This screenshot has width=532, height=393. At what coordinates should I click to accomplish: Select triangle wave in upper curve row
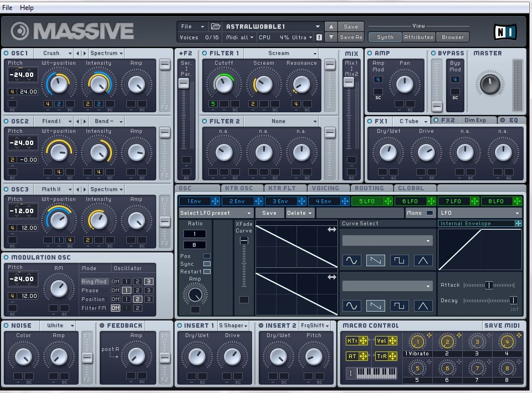[423, 260]
